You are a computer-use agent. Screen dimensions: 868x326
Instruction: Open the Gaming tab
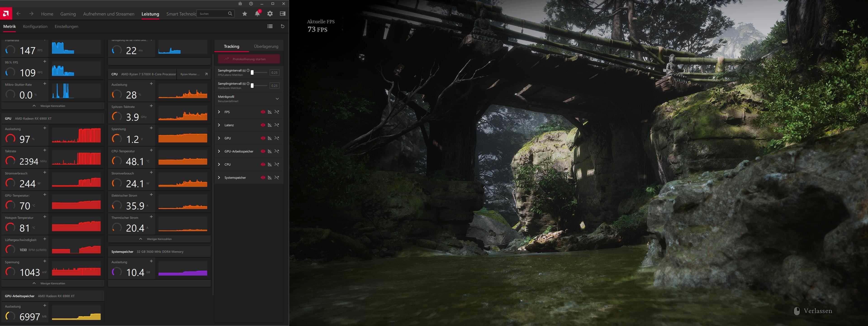(68, 14)
